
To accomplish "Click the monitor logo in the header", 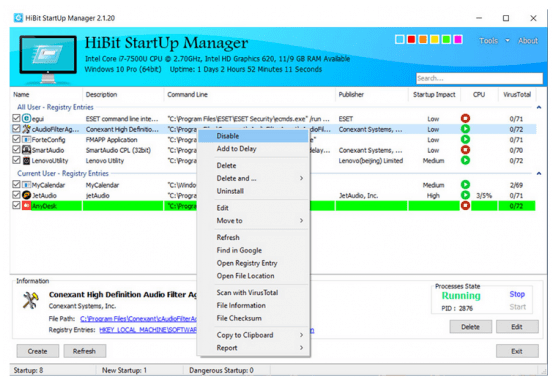I will 48,59.
